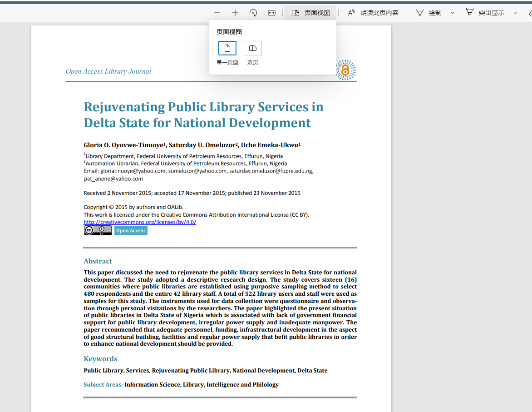This screenshot has width=532, height=412.
Task: Click the zoom in plus icon
Action: click(235, 13)
